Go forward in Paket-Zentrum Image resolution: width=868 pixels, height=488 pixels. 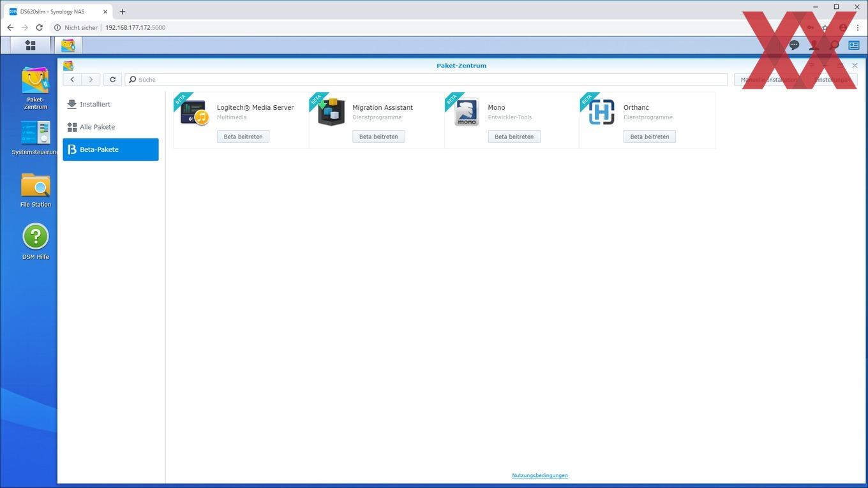[91, 79]
